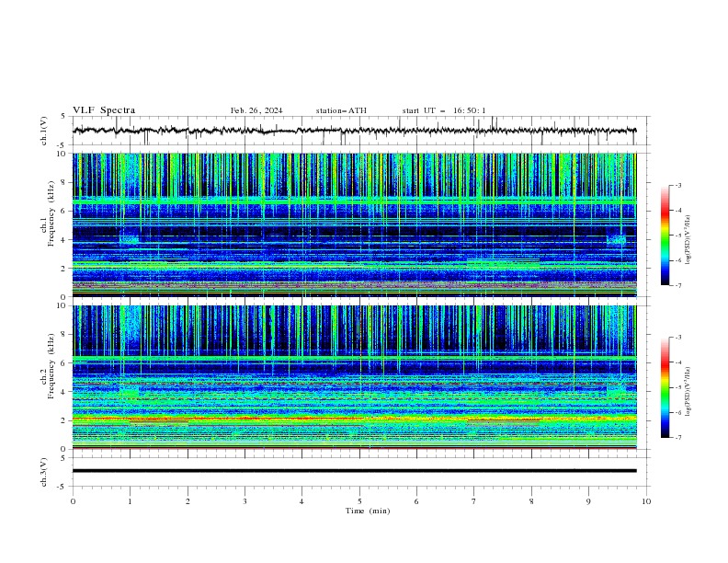Screen dimensions: 728x563
Task: Click the ch.1 colorbar 'log(PSD)(V²/Hz)' label
Action: (688, 240)
